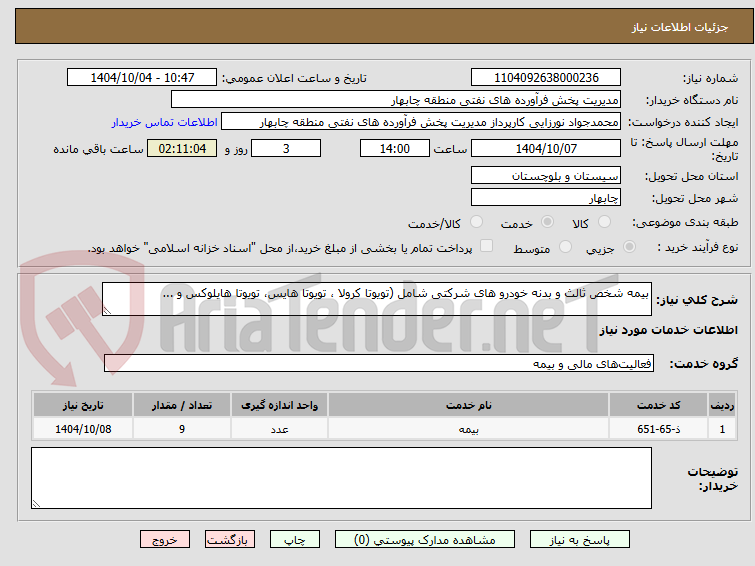
Task: Click the deadline time field 14:00
Action: (395, 148)
